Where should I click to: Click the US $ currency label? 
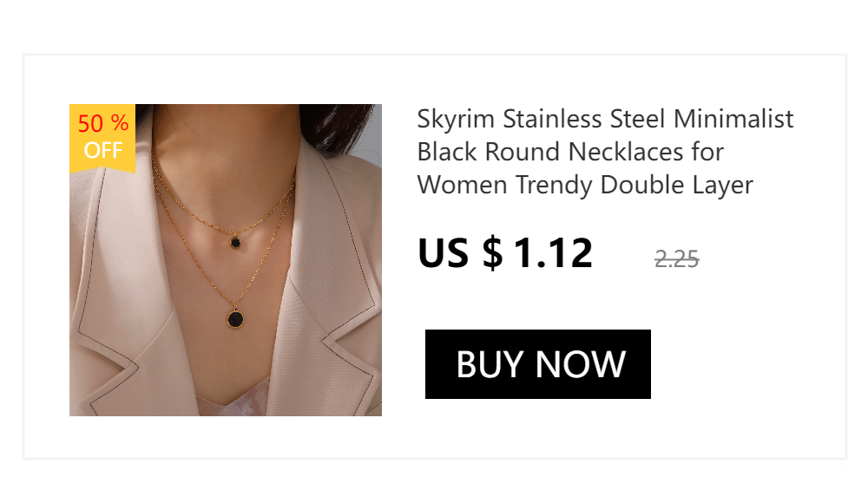tap(460, 253)
